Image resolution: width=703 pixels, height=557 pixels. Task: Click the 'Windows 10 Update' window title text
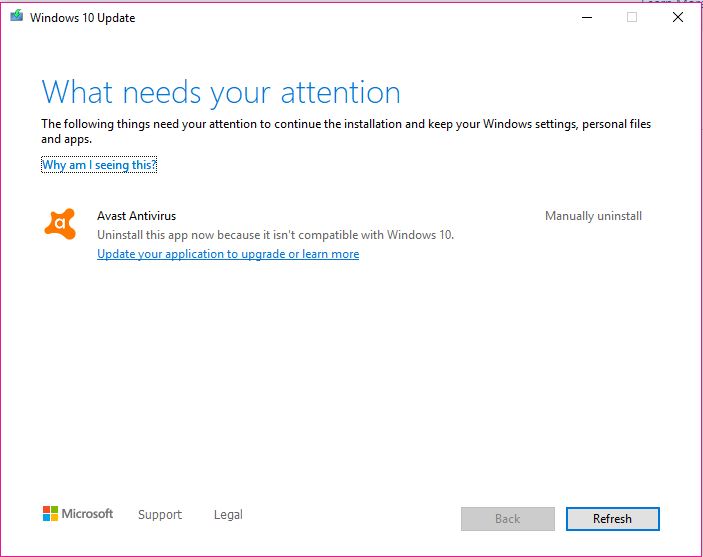point(82,18)
